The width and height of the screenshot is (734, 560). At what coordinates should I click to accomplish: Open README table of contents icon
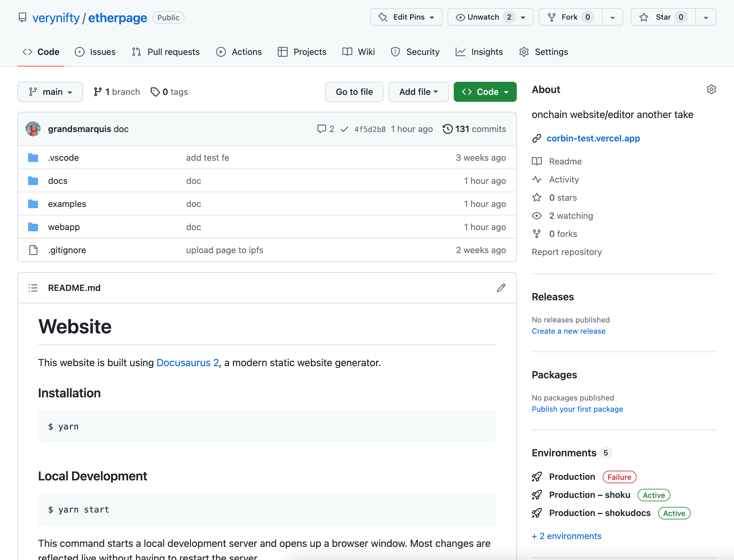click(33, 288)
